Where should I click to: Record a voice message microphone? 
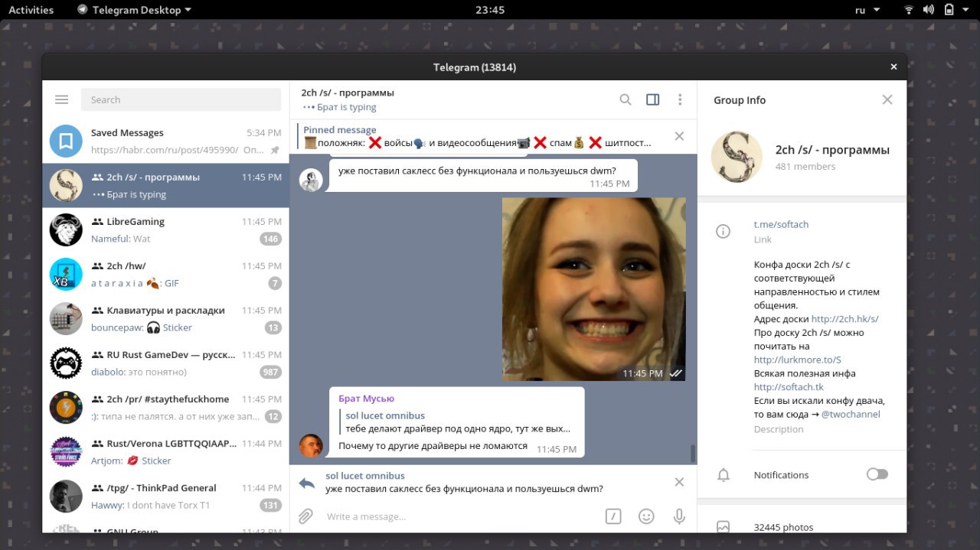coord(679,516)
